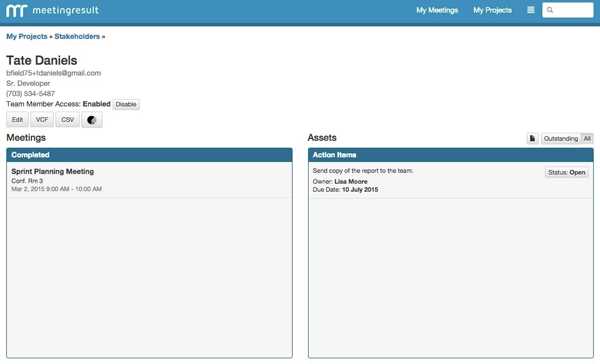Open My Projects in the top navigation
Screen dimensions: 600x364
click(492, 10)
